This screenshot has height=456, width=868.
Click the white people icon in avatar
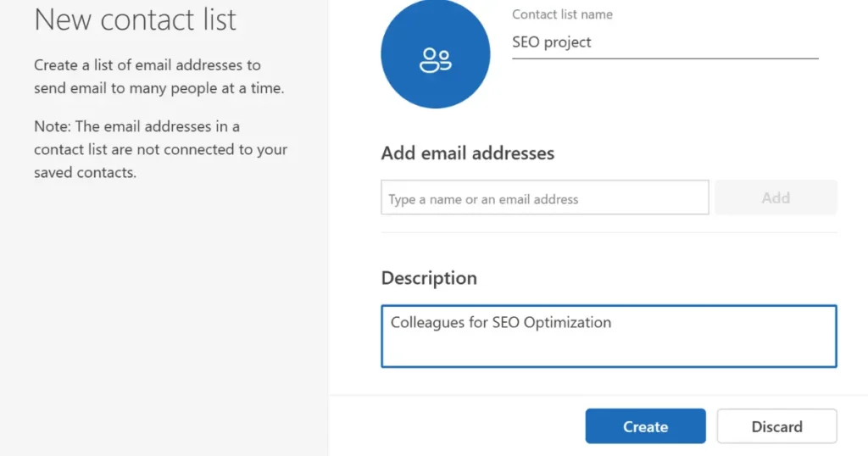point(436,59)
